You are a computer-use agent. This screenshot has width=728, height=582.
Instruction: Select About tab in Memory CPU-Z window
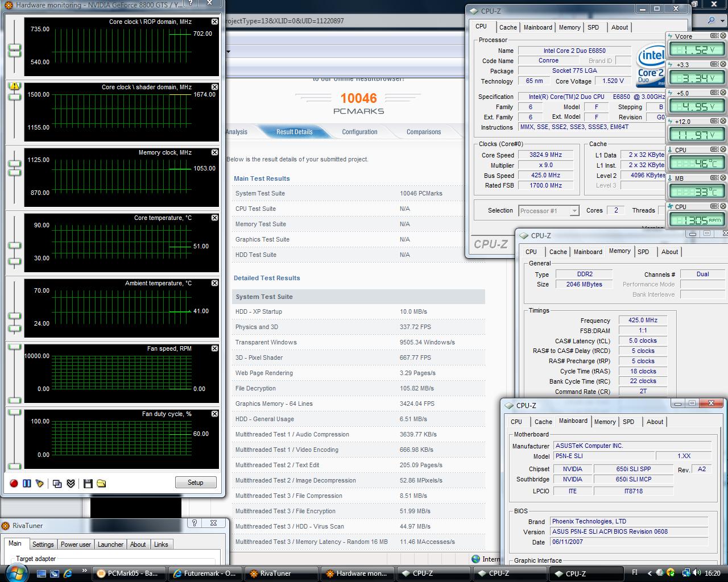point(669,252)
